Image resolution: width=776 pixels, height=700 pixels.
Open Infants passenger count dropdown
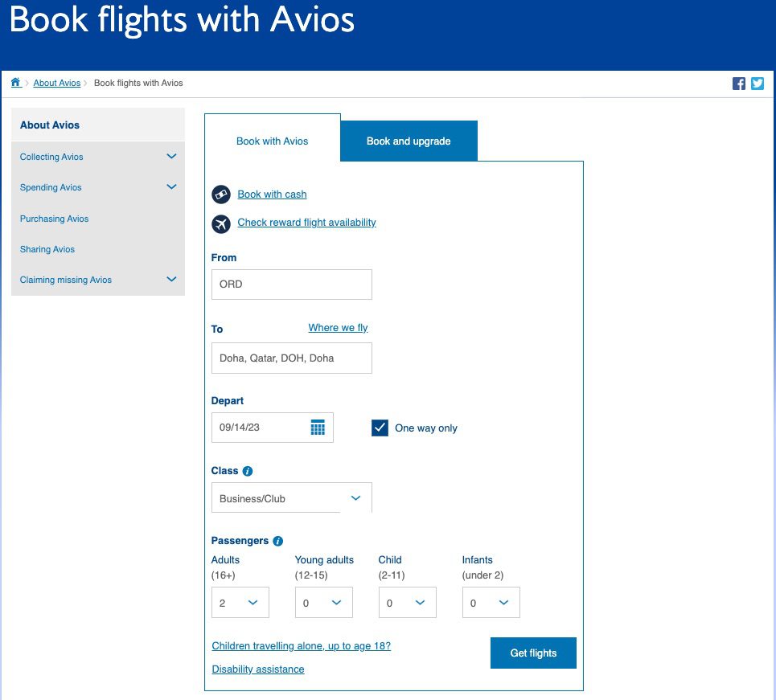pos(491,603)
